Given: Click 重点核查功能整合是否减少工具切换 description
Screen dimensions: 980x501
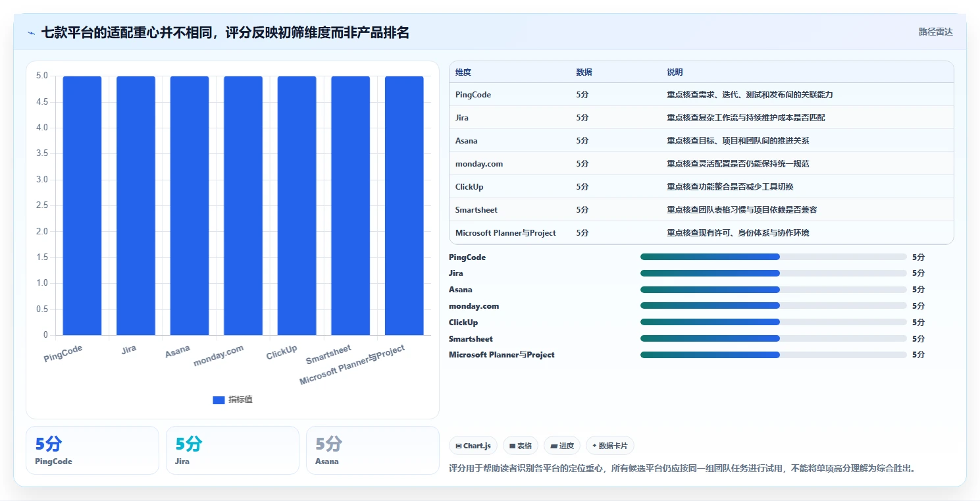Looking at the screenshot, I should pyautogui.click(x=730, y=187).
